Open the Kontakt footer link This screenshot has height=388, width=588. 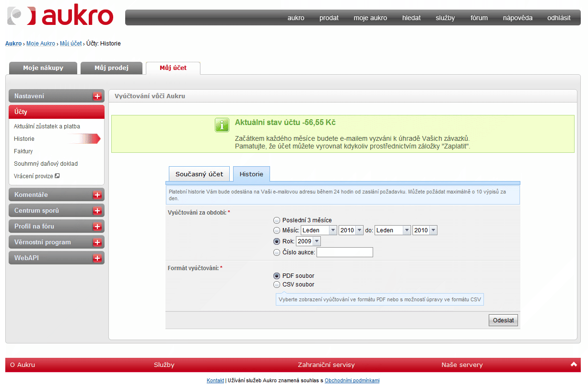(215, 380)
